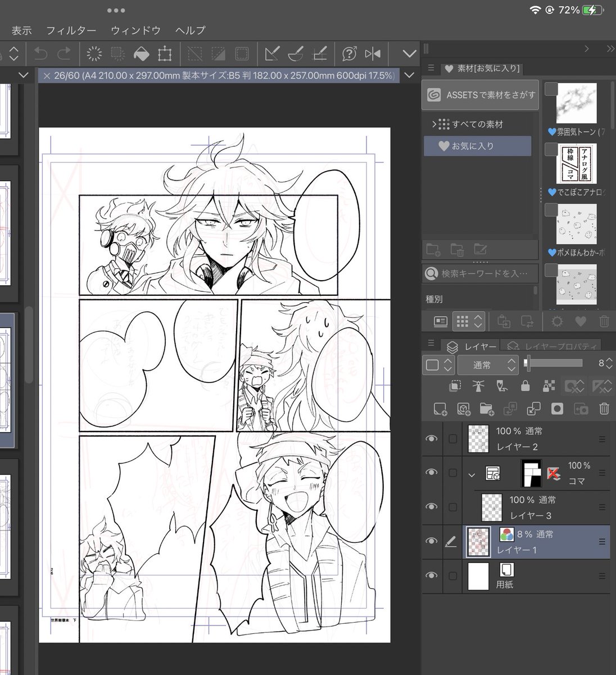Hide レイヤー 2 with its eye icon

point(431,439)
